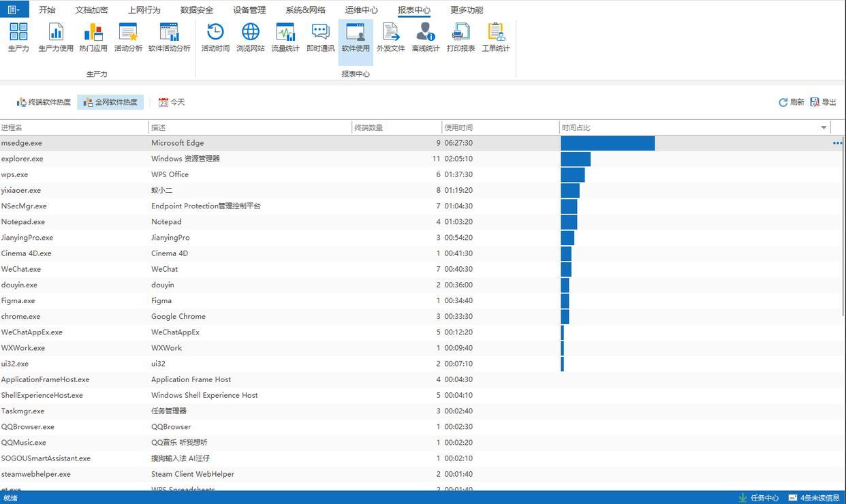846x504 pixels.
Task: Open the application menu button at top-left
Action: click(x=14, y=10)
